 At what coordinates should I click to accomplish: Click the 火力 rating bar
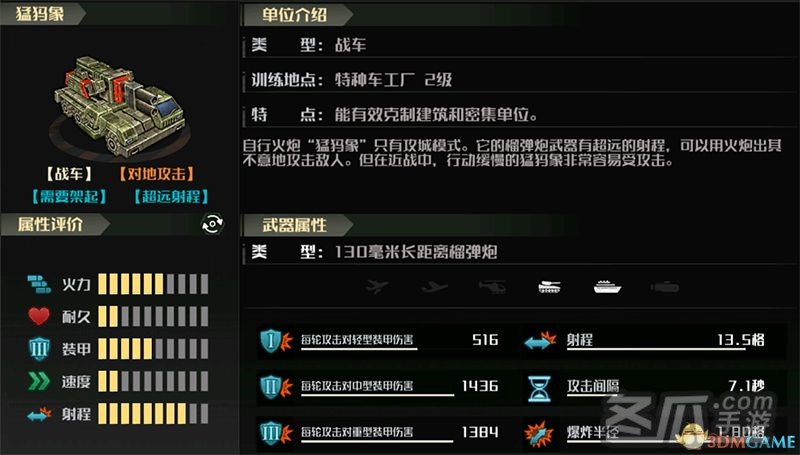[x=153, y=284]
